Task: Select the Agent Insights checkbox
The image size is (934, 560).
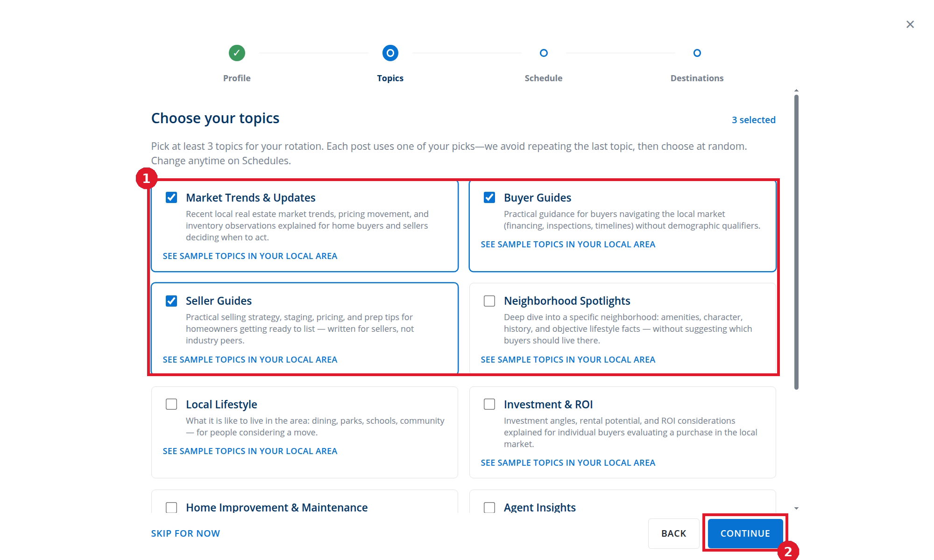Action: [489, 507]
